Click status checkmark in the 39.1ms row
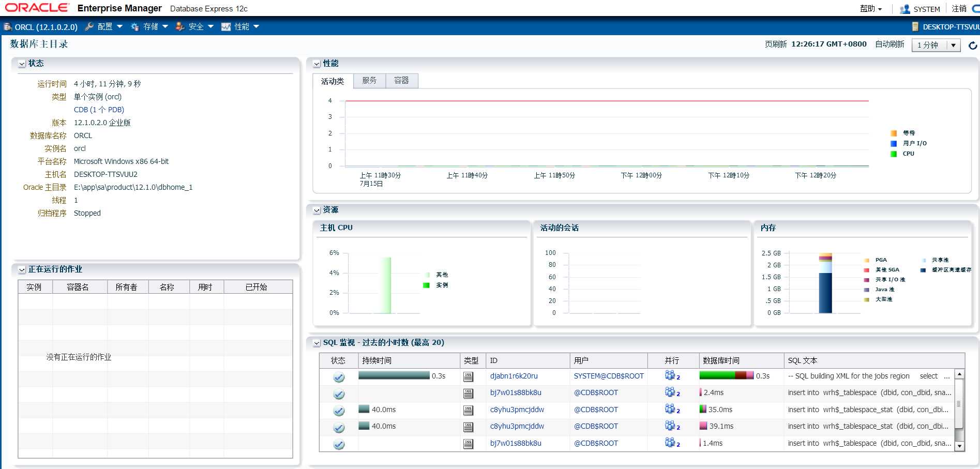This screenshot has width=980, height=469. tap(339, 428)
